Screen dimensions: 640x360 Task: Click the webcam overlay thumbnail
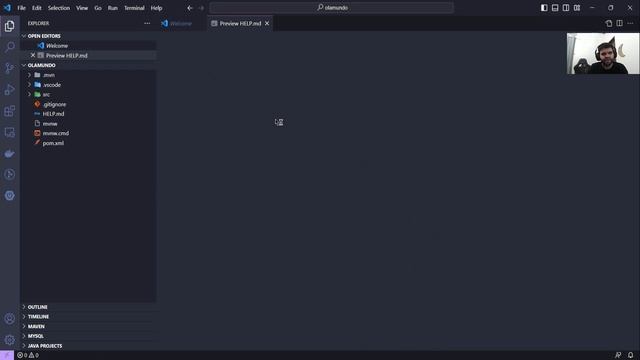tap(603, 53)
